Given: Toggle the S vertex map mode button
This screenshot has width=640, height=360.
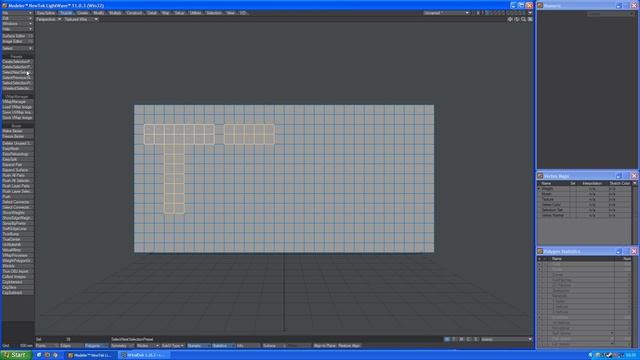Looking at the screenshot, I should click(476, 339).
